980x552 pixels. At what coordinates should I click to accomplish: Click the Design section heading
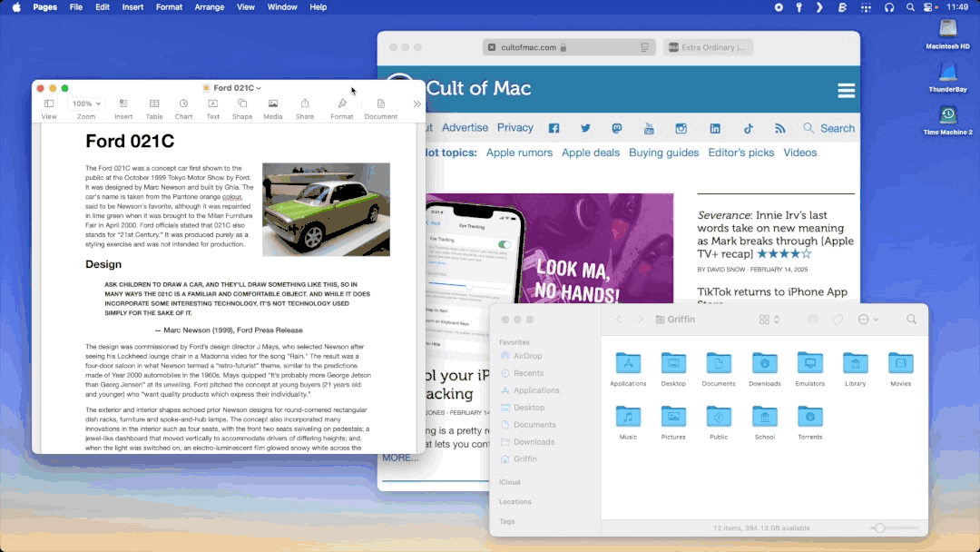103,264
